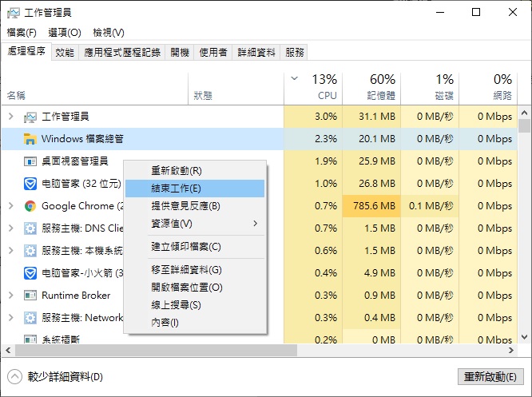532x397 pixels.
Task: Click 較少詳細資料(D) link
Action: (66, 377)
